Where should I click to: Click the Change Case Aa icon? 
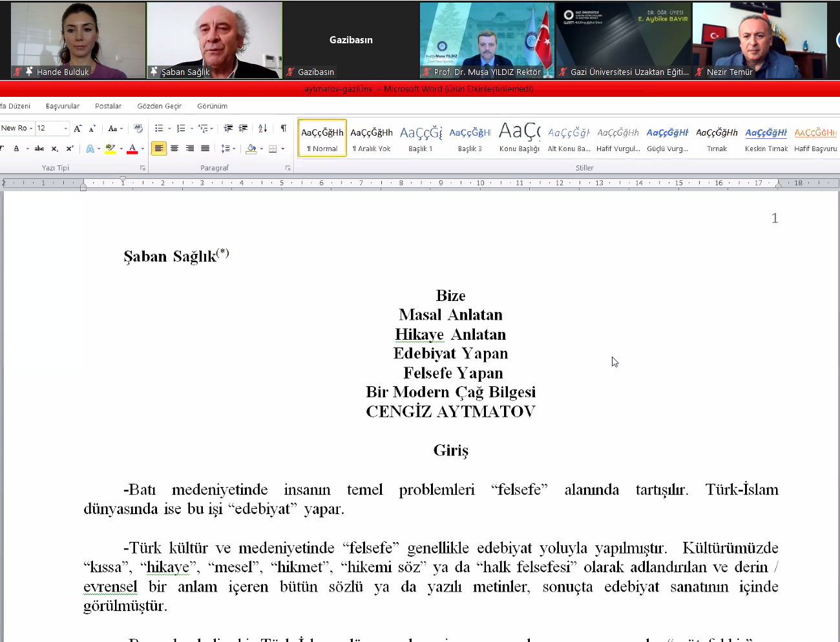click(x=112, y=129)
